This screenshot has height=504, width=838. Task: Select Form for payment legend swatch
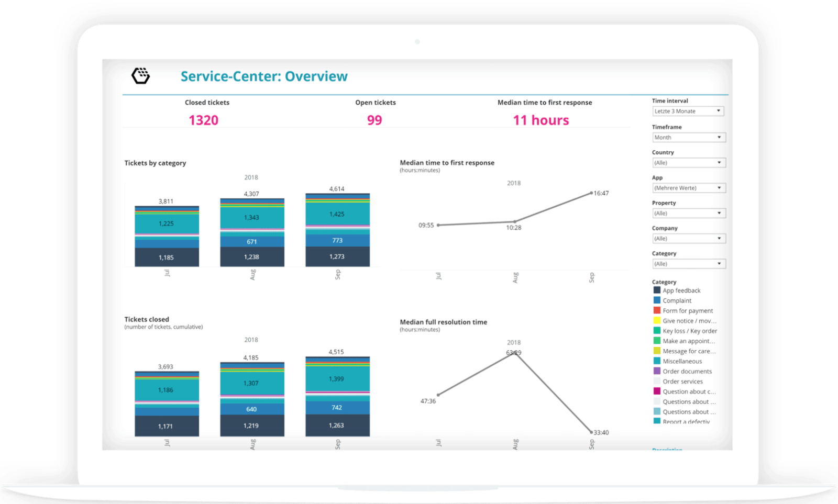(x=657, y=310)
